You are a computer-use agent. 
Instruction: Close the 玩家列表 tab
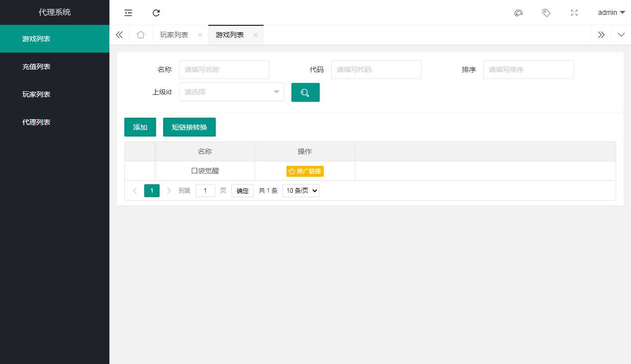tap(200, 35)
